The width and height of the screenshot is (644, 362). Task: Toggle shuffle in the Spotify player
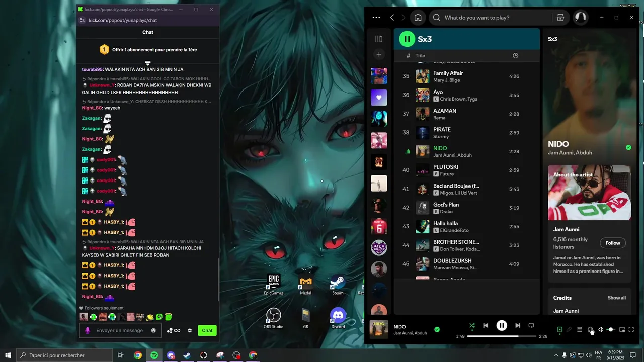click(x=472, y=325)
